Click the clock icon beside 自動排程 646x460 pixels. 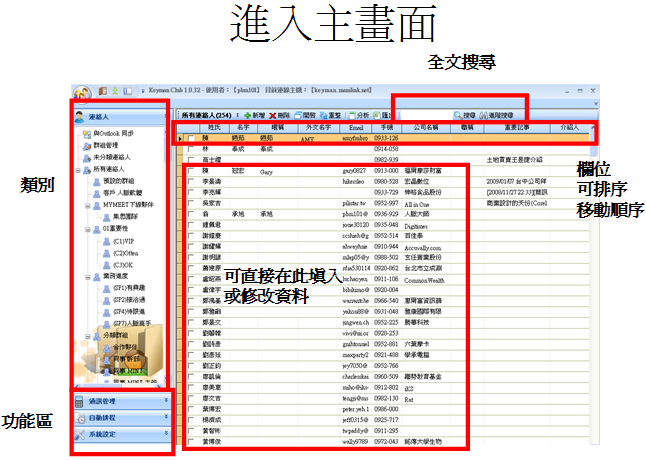pyautogui.click(x=81, y=418)
